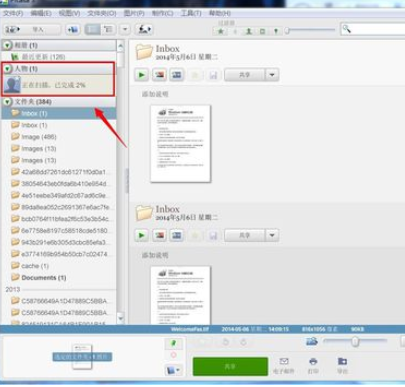Click the photo collage icon in first Inbox

tap(159, 75)
